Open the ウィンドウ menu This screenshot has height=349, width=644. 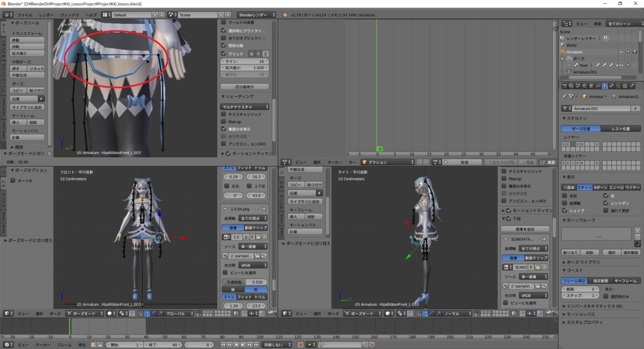(x=70, y=14)
